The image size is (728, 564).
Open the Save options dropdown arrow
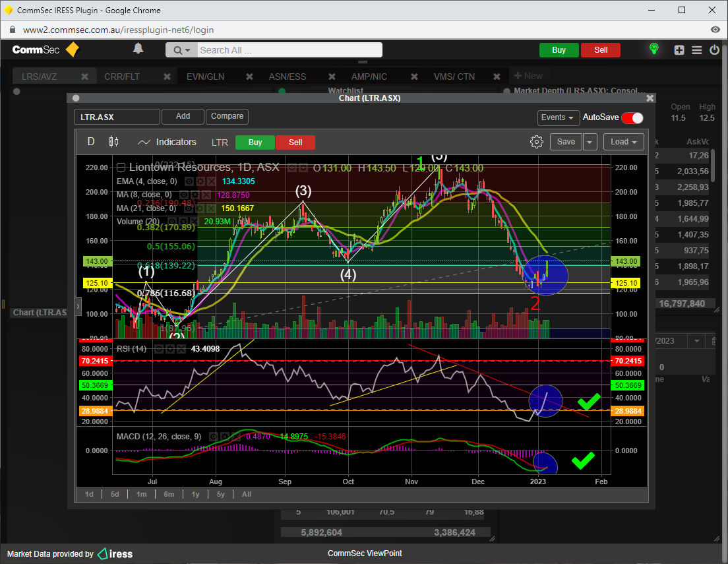click(x=590, y=142)
